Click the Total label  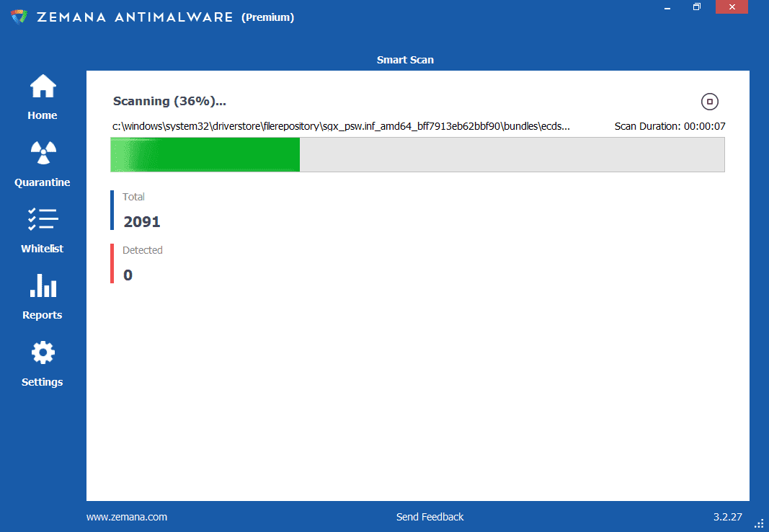133,197
